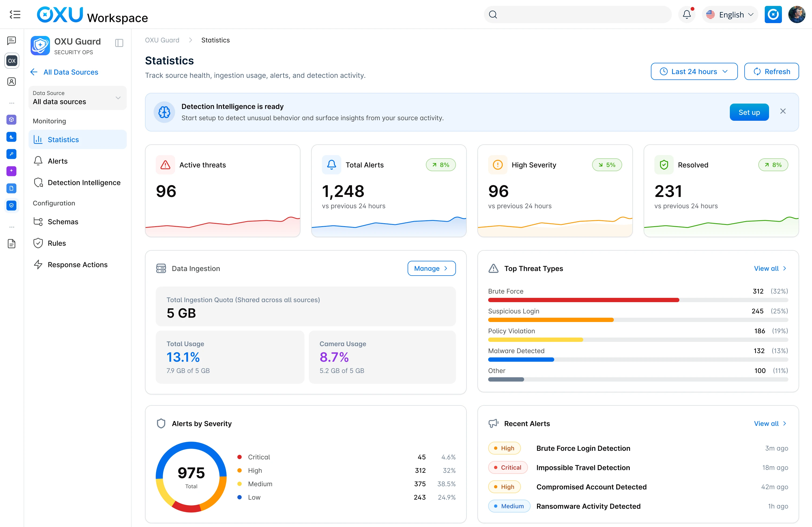Open the blue key app in rail
This screenshot has height=527, width=812.
coord(12,154)
